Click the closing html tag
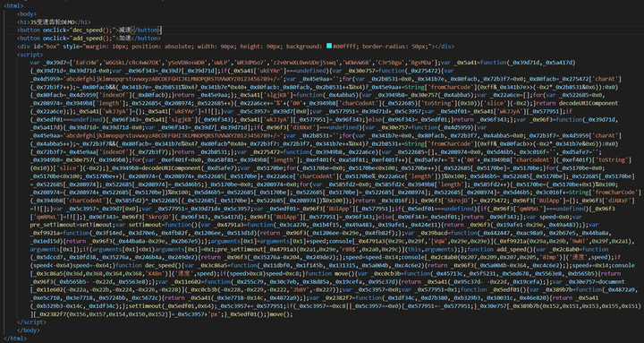Image resolution: width=644 pixels, height=343 pixels. [15, 339]
